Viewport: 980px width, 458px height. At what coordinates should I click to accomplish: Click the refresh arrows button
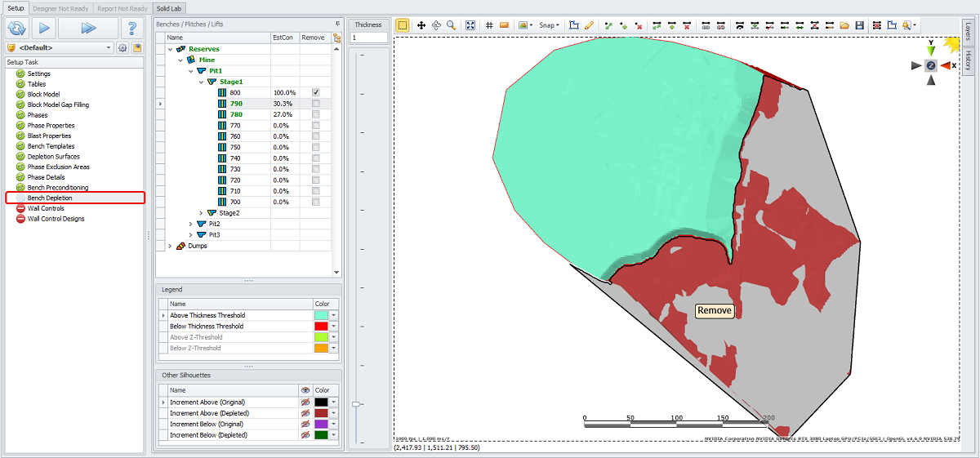(16, 28)
